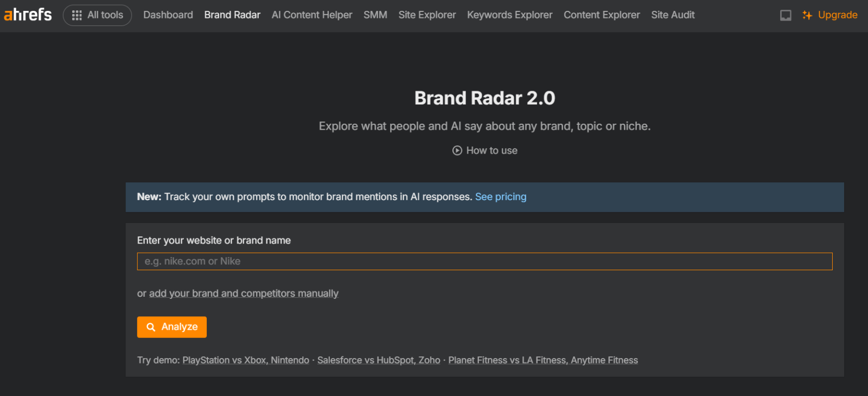Open the See pricing link
Image resolution: width=868 pixels, height=396 pixels.
[x=501, y=197]
